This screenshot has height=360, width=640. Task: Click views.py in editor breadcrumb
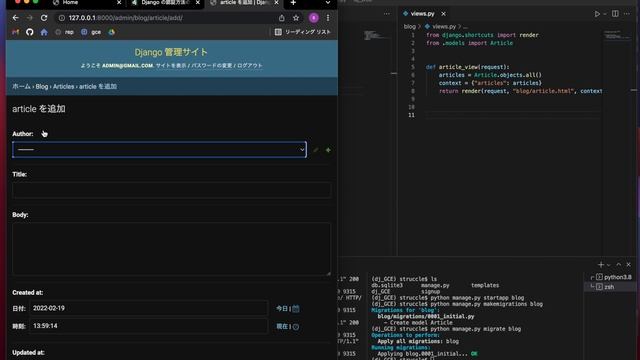444,27
